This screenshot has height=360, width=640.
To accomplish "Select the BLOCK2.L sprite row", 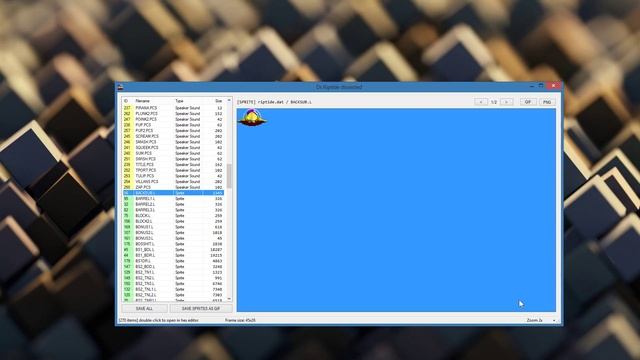I will (x=173, y=221).
